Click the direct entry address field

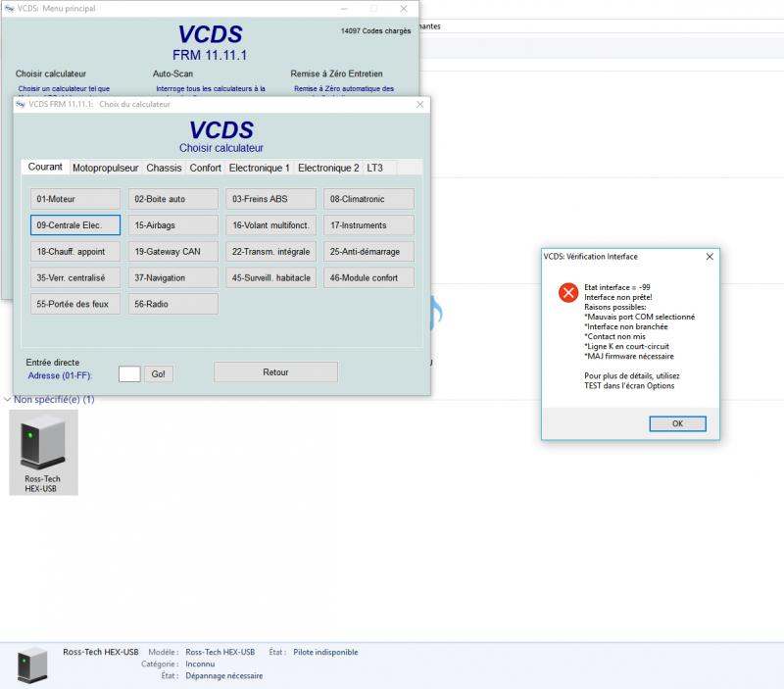(129, 373)
